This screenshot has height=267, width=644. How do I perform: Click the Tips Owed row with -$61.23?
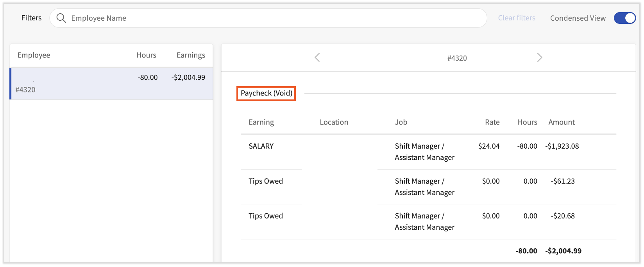[x=266, y=181]
